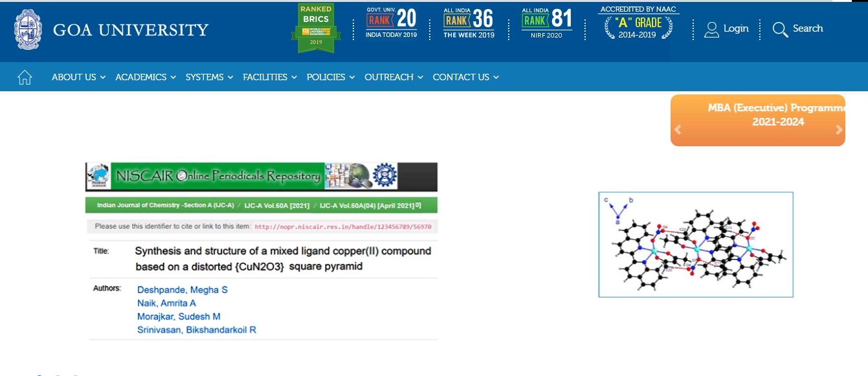The height and width of the screenshot is (376, 868).
Task: Expand the Policies menu
Action: 331,77
